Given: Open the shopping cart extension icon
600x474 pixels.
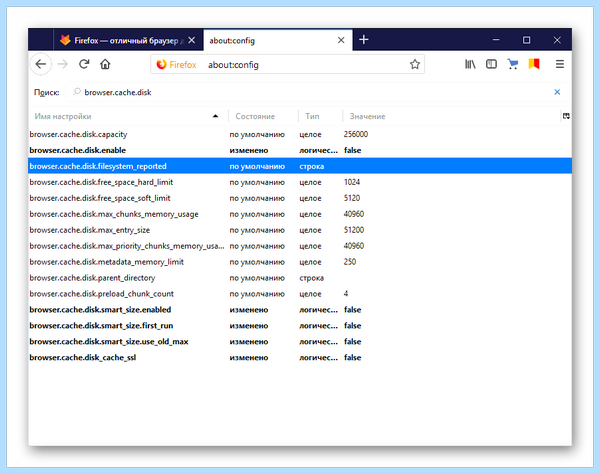Looking at the screenshot, I should point(513,64).
